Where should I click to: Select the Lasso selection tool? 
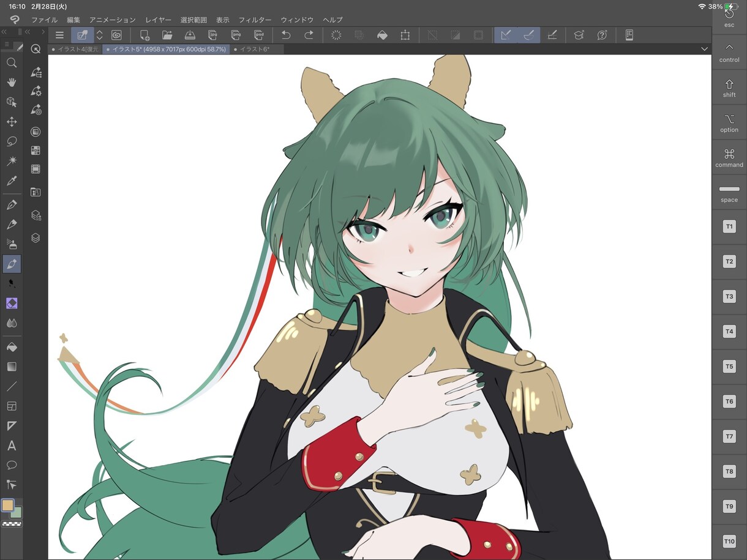click(12, 141)
